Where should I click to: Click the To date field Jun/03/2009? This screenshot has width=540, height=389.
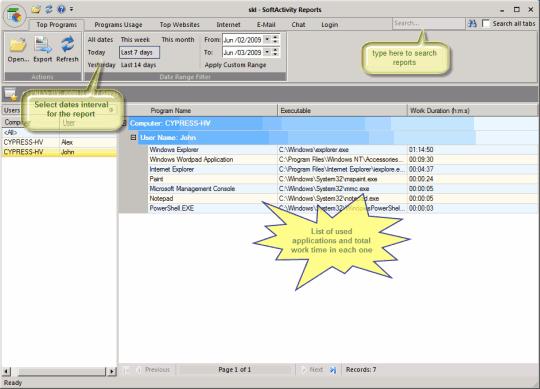[243, 53]
